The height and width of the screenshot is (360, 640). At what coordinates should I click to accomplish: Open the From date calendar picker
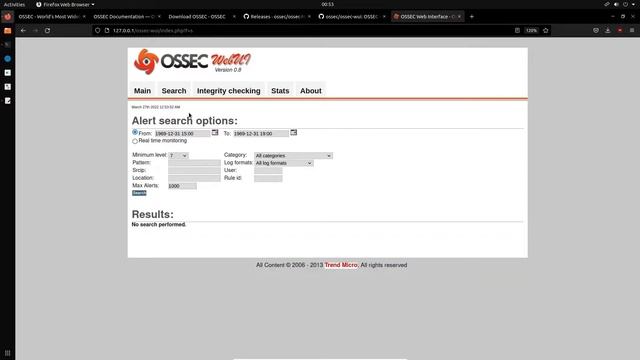pyautogui.click(x=215, y=133)
